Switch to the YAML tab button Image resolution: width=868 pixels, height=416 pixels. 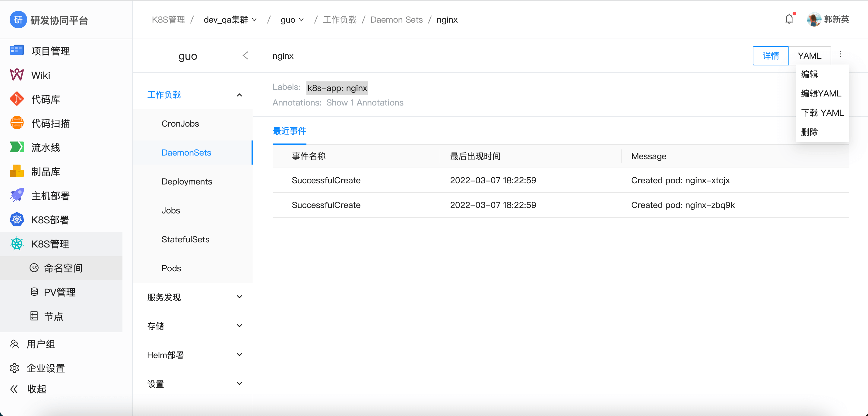point(809,56)
